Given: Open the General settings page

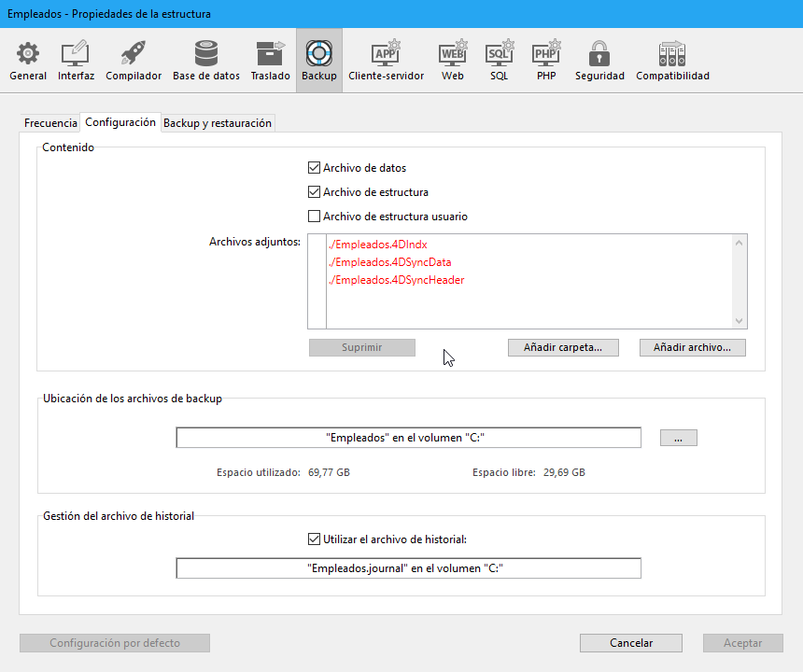Looking at the screenshot, I should (x=28, y=61).
